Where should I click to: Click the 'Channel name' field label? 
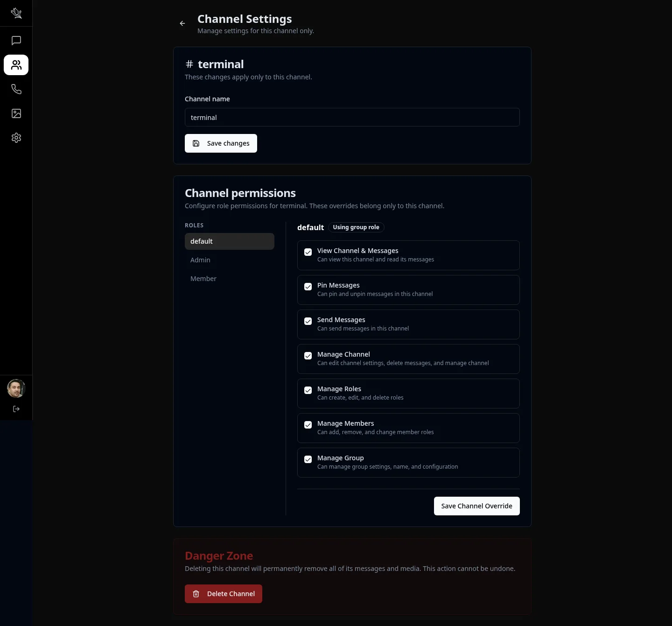pos(207,99)
